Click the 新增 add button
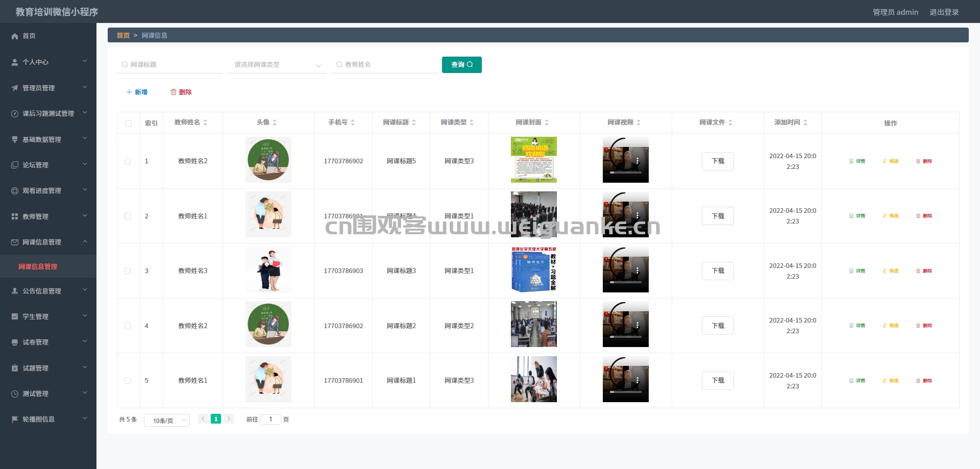The image size is (980, 469). coord(137,92)
